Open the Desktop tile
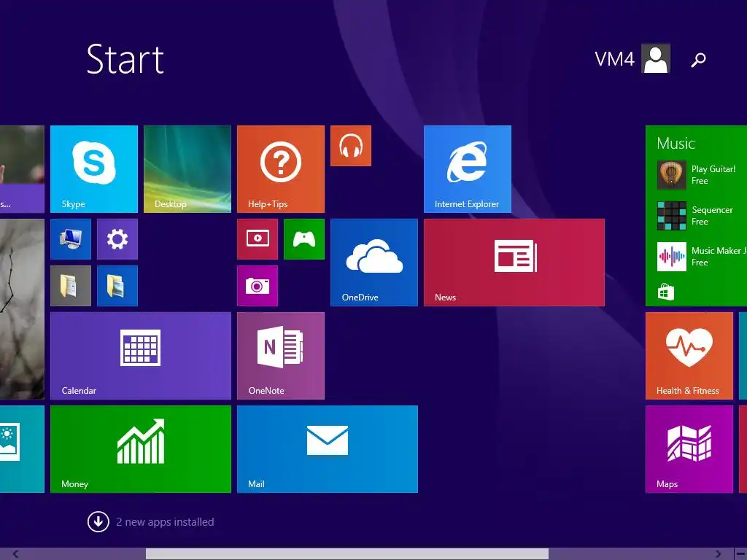 [187, 169]
